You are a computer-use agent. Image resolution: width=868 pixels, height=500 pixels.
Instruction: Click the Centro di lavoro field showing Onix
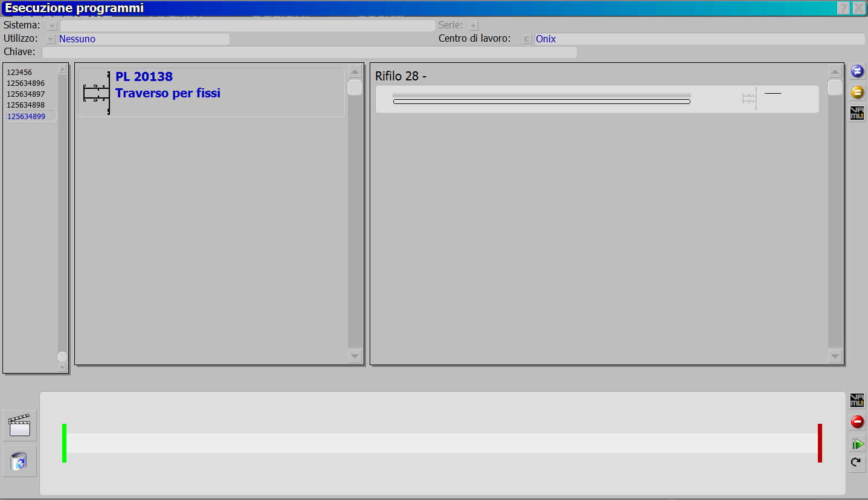[699, 39]
